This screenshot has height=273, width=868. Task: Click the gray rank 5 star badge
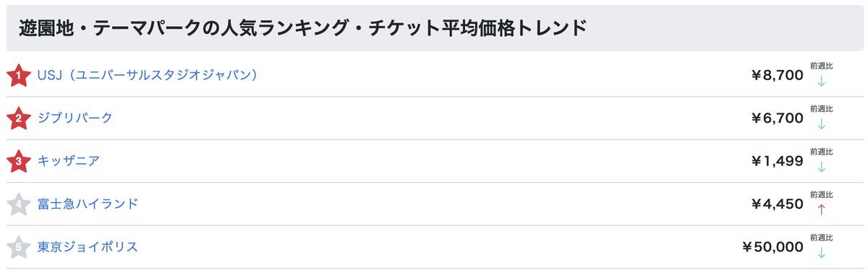pyautogui.click(x=18, y=247)
